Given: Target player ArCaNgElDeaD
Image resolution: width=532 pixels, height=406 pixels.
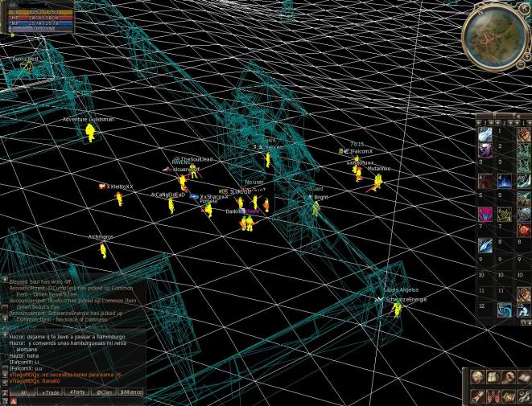Looking at the screenshot, I should click(171, 205).
